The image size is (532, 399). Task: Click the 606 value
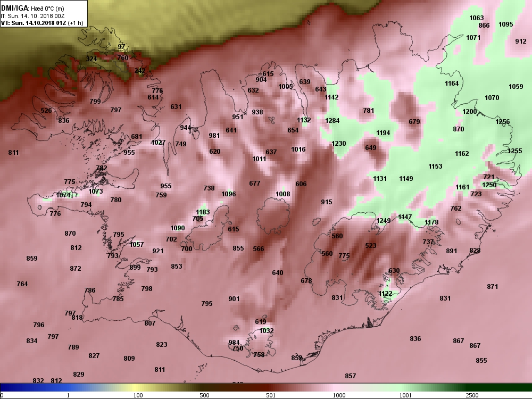click(301, 184)
